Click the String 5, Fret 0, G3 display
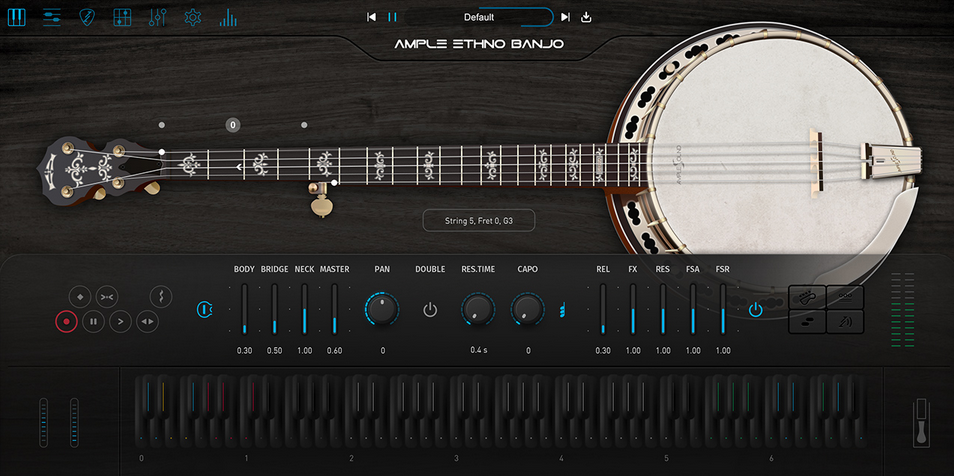The height and width of the screenshot is (476, 954). coord(479,221)
